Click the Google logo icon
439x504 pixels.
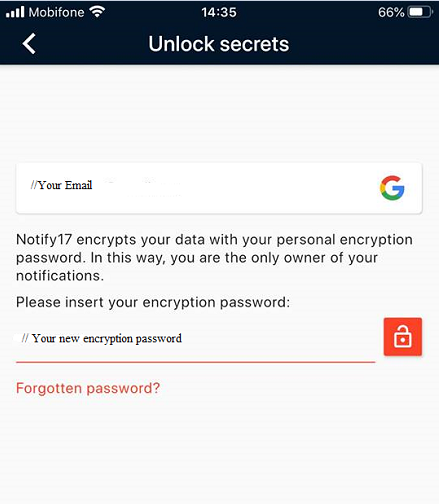(x=392, y=188)
